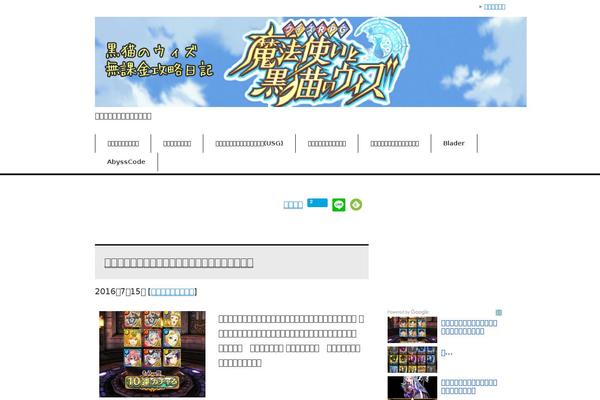The image size is (600, 400).
Task: Click the green LINE share icon
Action: point(338,205)
